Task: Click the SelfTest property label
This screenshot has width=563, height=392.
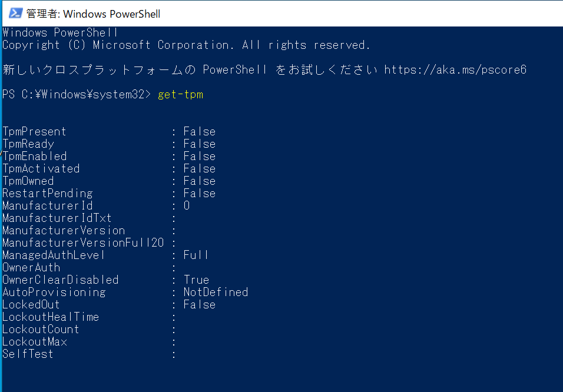Action: (28, 354)
